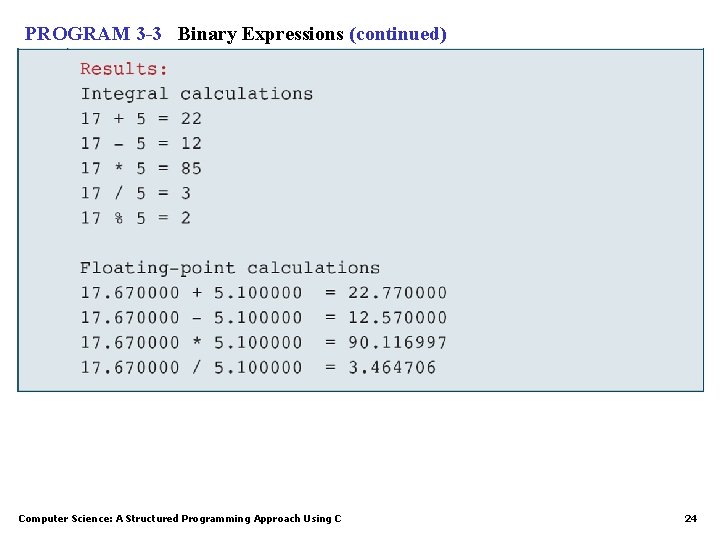720x540 pixels.
Task: Click the line '17 % 5 = 2'
Action: coord(135,218)
